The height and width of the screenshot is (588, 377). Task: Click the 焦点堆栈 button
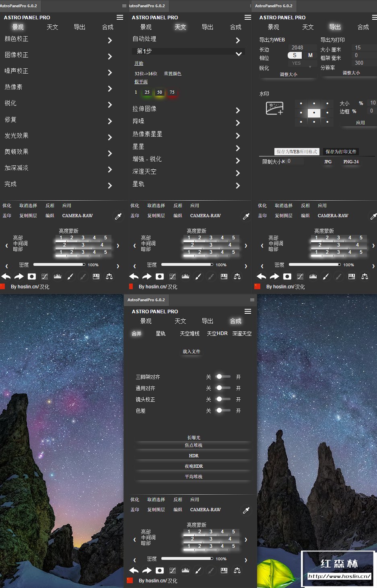(x=194, y=445)
